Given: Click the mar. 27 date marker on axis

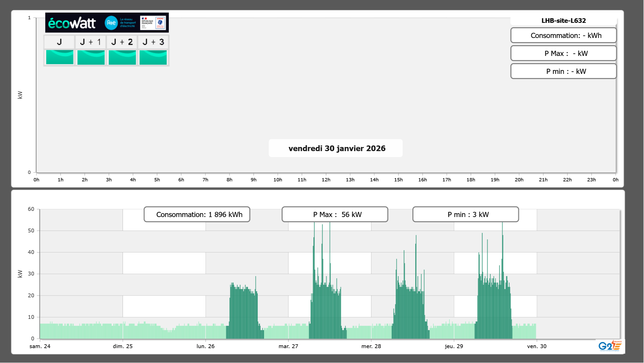Looking at the screenshot, I should click(288, 346).
